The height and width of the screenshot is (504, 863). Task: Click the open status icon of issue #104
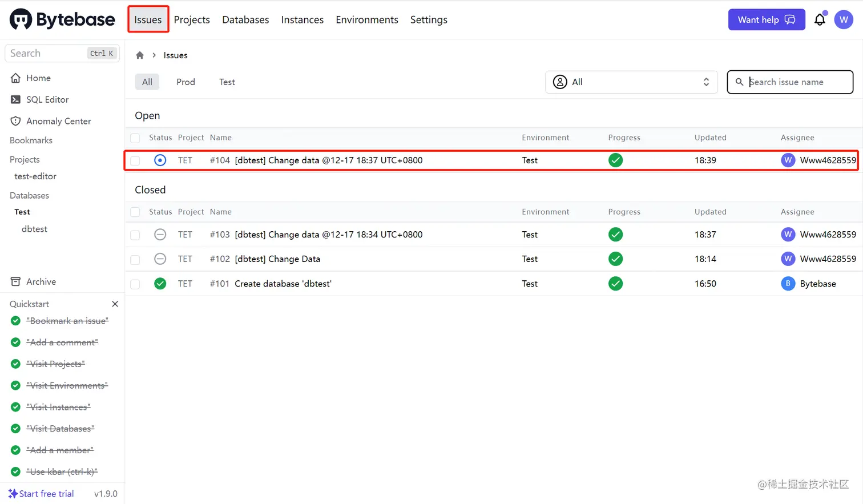pyautogui.click(x=160, y=160)
